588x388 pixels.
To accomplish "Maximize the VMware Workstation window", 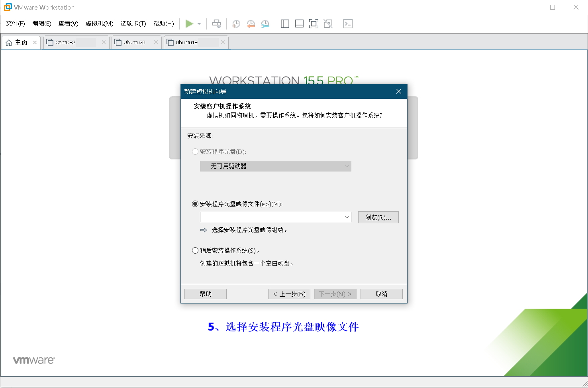I will 553,7.
